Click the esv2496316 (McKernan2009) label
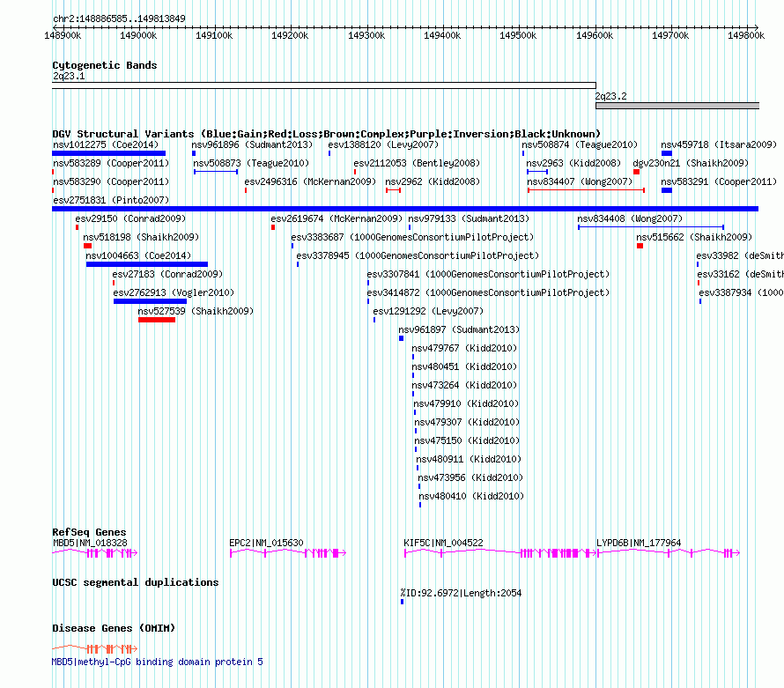Image resolution: width=784 pixels, height=688 pixels. (310, 181)
